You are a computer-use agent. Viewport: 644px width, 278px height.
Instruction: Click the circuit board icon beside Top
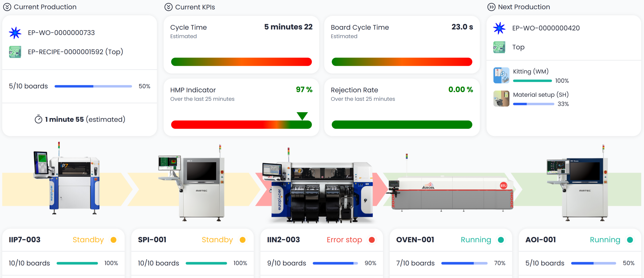[499, 47]
